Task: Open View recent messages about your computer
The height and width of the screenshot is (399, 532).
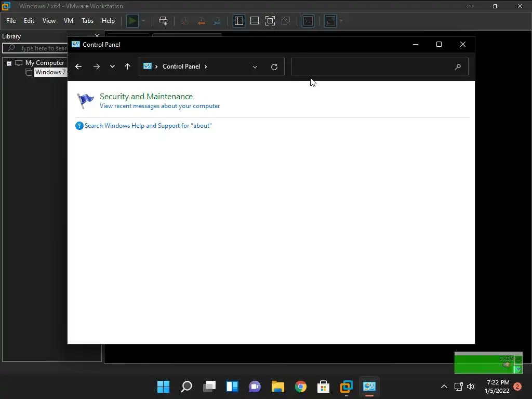Action: (x=160, y=106)
